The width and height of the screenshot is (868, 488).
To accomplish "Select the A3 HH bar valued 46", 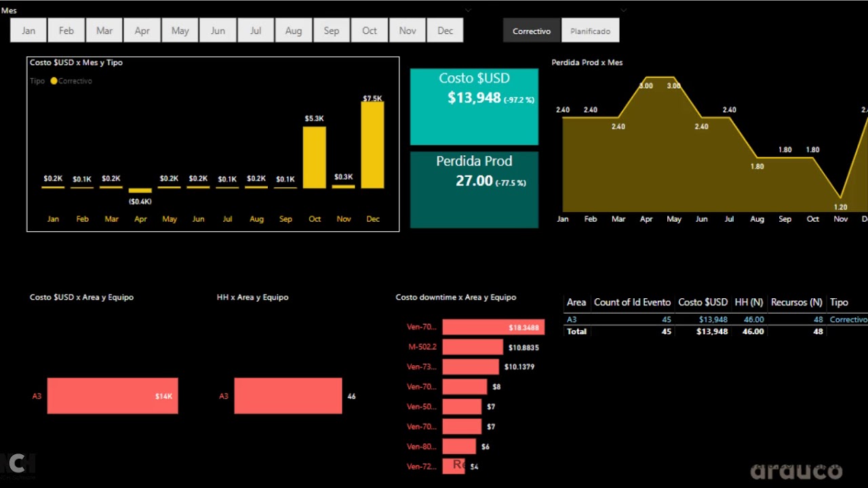I will pyautogui.click(x=288, y=396).
